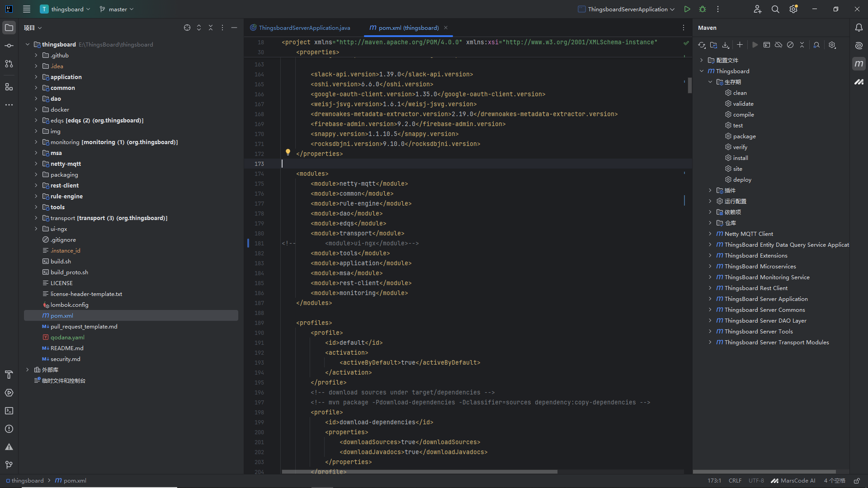The image size is (868, 488).
Task: Open Terminal tool window in left sidebar
Action: tap(9, 411)
